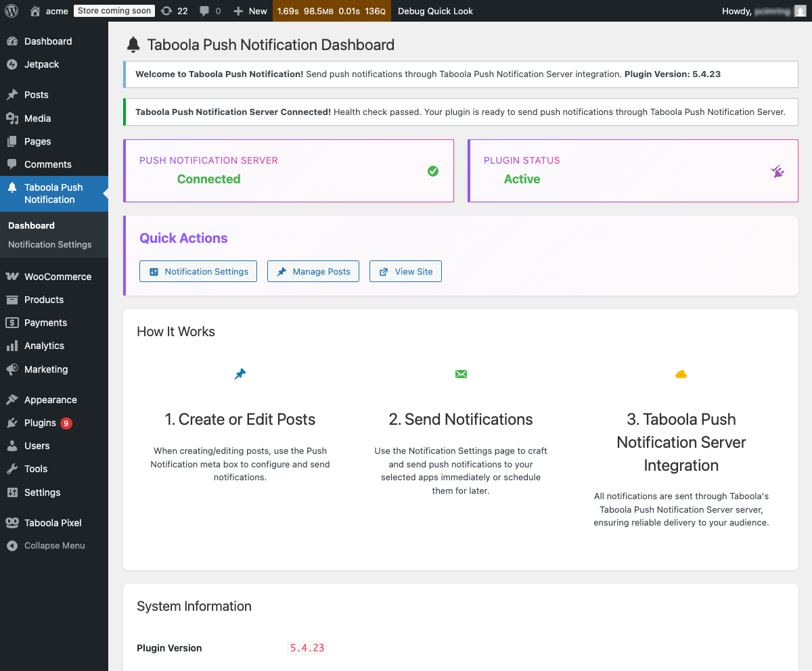Click the Products box icon in sidebar
Image resolution: width=812 pixels, height=671 pixels.
[12, 300]
